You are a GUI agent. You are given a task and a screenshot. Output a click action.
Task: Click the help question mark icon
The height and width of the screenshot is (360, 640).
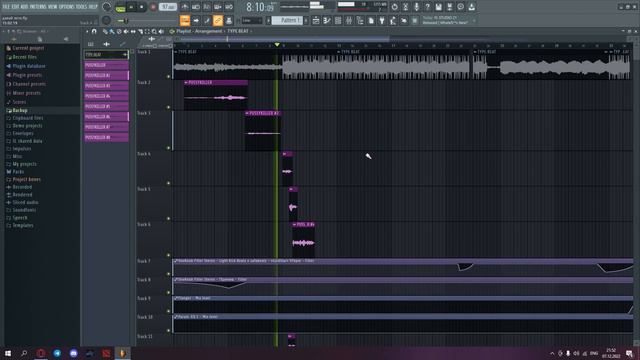click(427, 7)
